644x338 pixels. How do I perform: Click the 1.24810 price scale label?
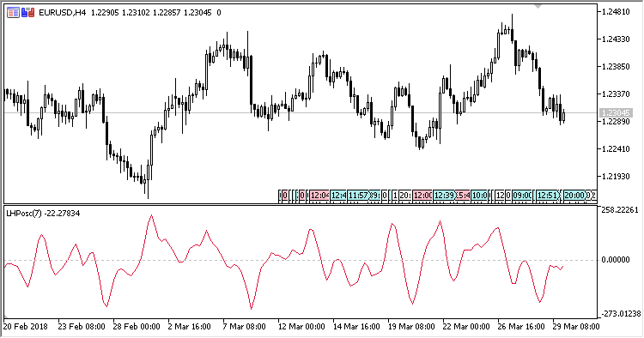click(616, 12)
